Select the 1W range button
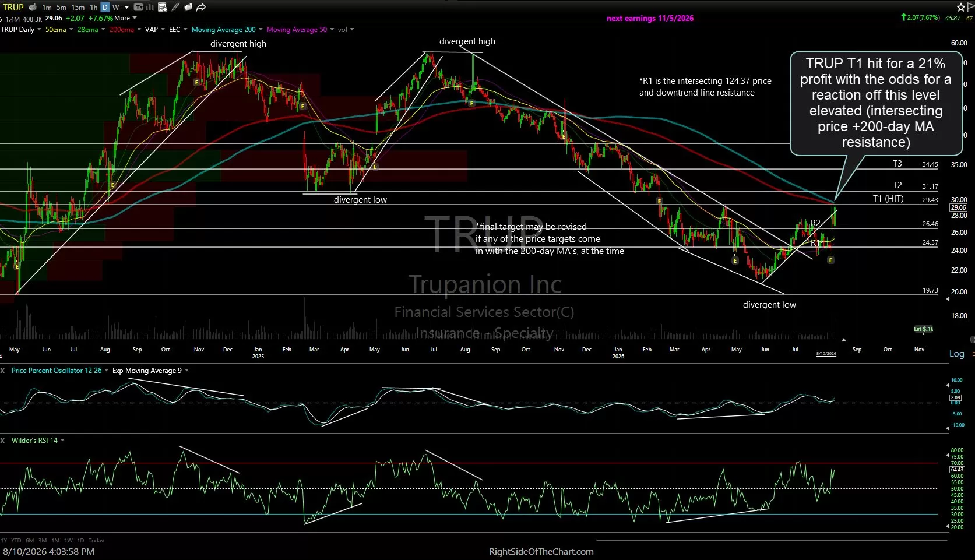This screenshot has height=560, width=975. 69,541
